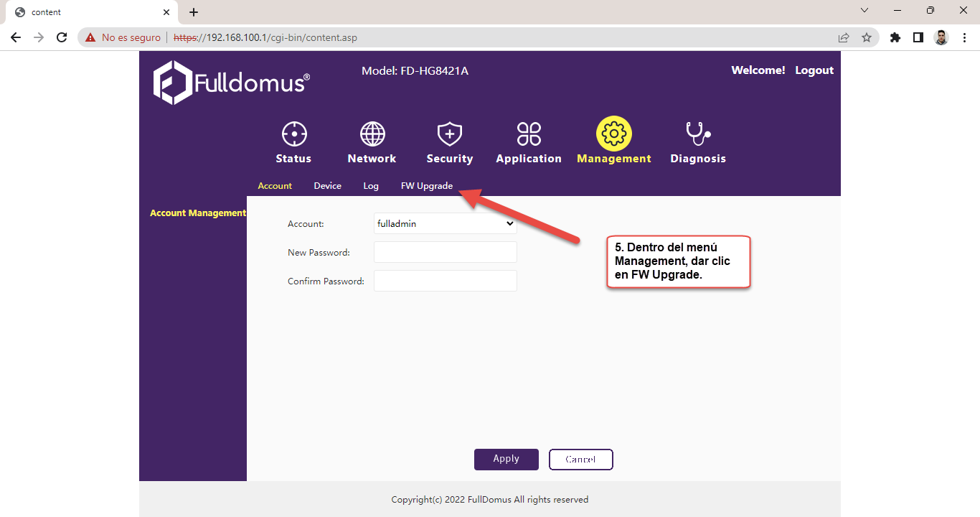Click the address bar URL
The width and height of the screenshot is (980, 517).
pyautogui.click(x=265, y=37)
